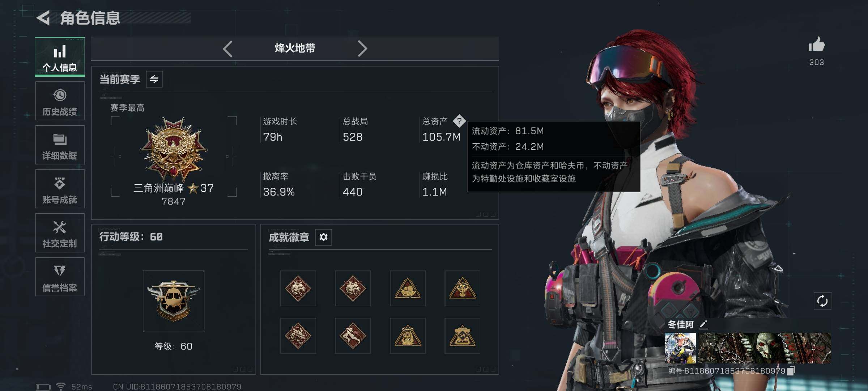Click the back arrow next to 角色信息

43,18
